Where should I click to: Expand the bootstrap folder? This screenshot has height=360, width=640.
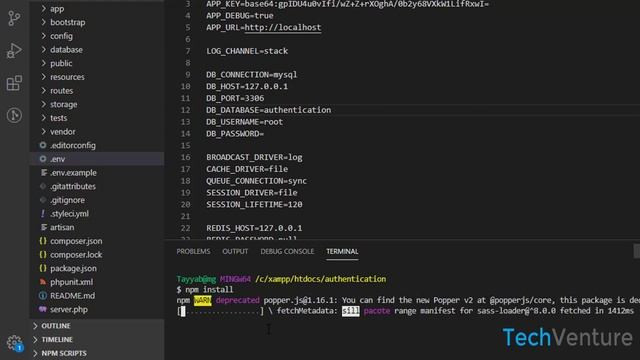tap(44, 22)
